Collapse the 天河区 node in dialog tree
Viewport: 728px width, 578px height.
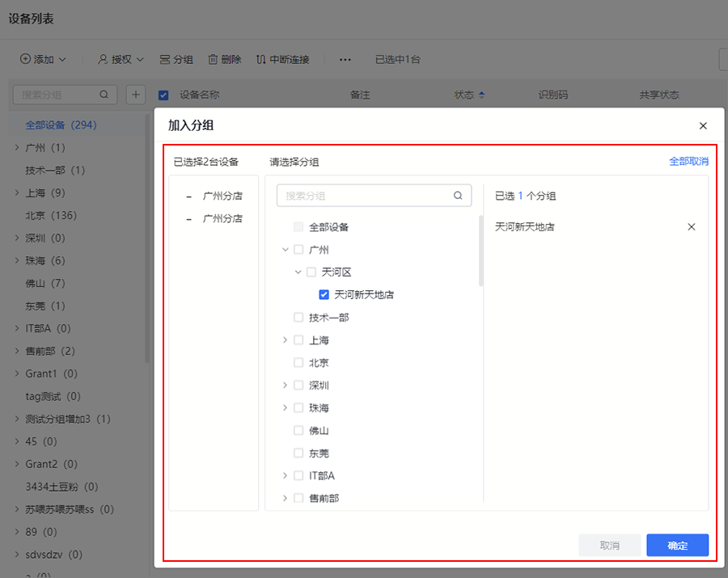pyautogui.click(x=298, y=272)
